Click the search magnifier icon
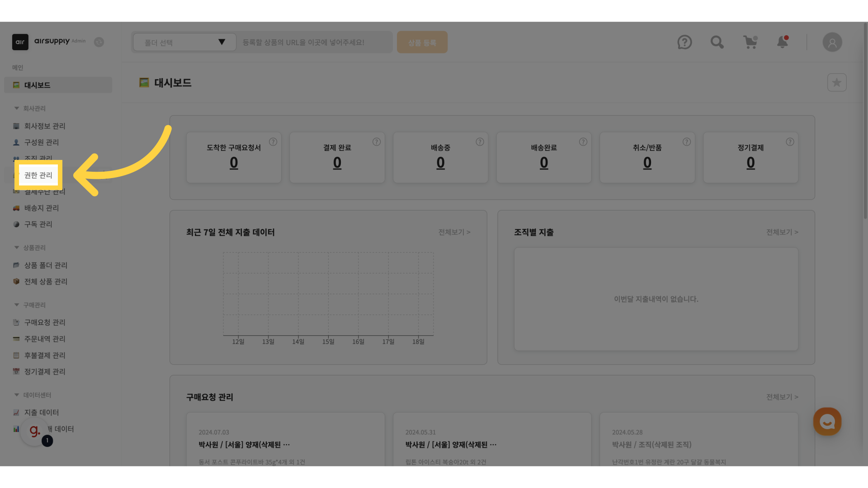 click(717, 42)
